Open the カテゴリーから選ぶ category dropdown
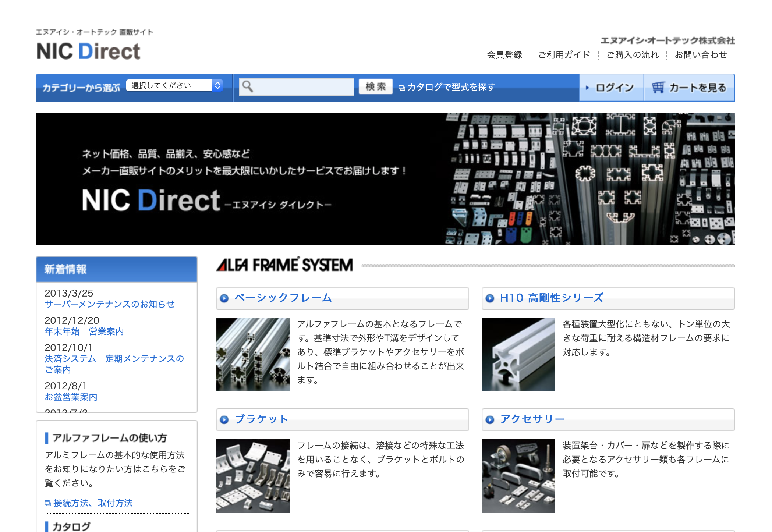This screenshot has width=772, height=532. pos(174,85)
